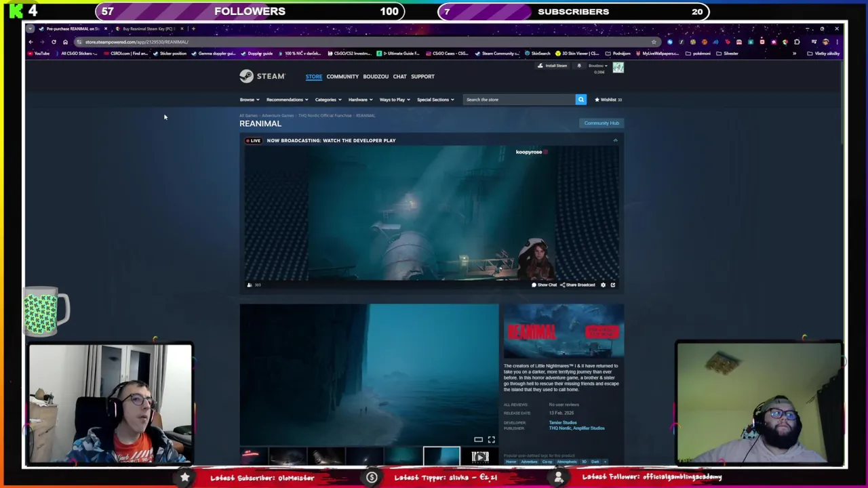Toggle fullscreen on the screenshot viewer
Screen dimensions: 868x488
pos(491,439)
